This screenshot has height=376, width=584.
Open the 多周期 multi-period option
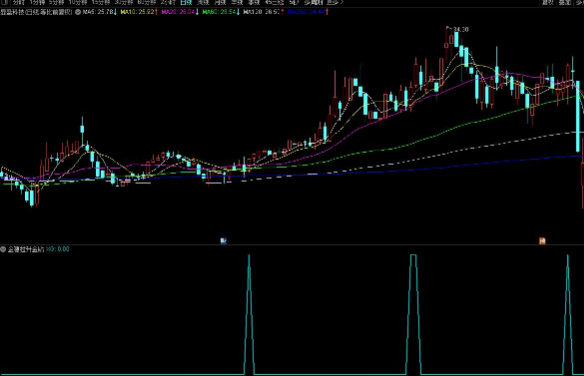pos(314,2)
